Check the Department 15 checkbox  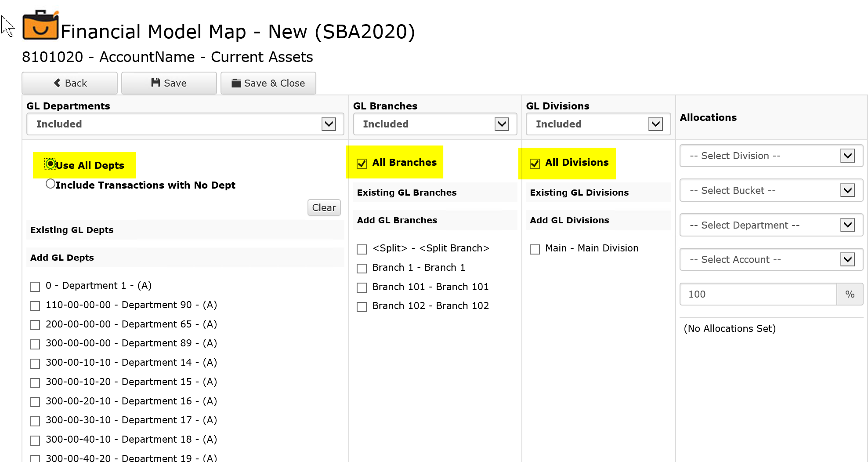(x=35, y=382)
